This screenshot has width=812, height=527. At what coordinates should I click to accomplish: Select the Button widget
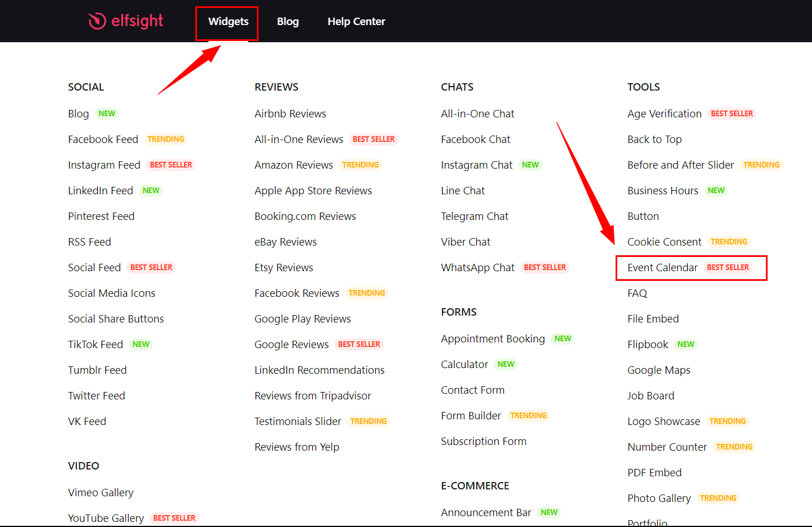643,216
